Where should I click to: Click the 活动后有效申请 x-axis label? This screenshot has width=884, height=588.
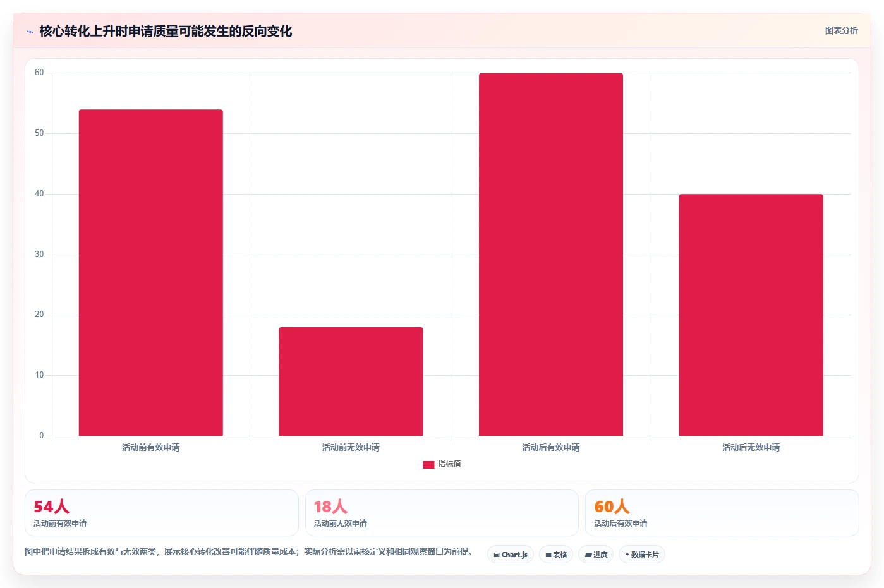pos(551,447)
